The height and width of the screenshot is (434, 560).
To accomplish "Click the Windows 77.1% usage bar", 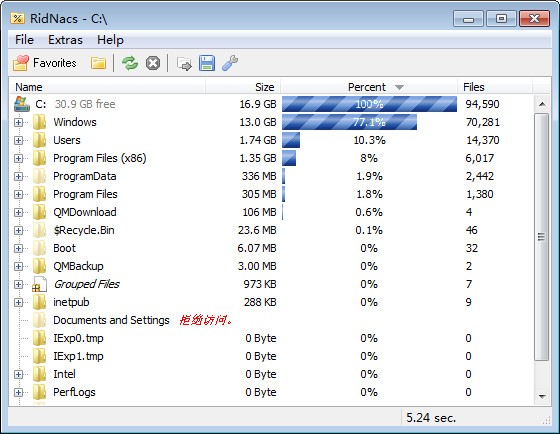I will click(349, 122).
